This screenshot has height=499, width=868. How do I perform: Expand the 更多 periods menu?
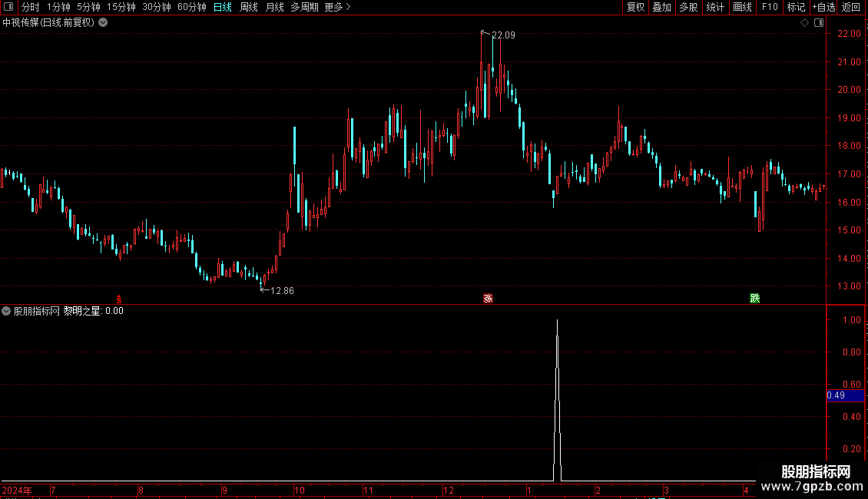(x=338, y=7)
